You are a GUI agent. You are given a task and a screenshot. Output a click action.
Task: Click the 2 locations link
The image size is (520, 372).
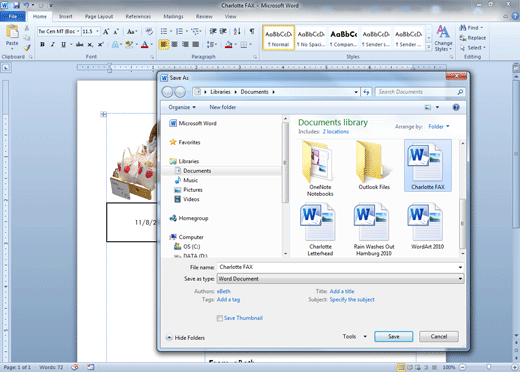(336, 132)
